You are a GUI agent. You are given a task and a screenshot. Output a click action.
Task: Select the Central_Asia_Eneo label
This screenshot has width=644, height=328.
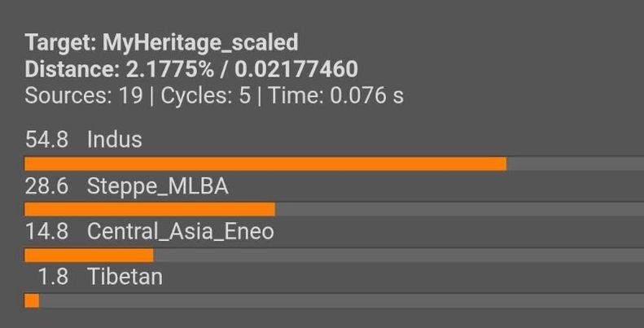(x=180, y=232)
